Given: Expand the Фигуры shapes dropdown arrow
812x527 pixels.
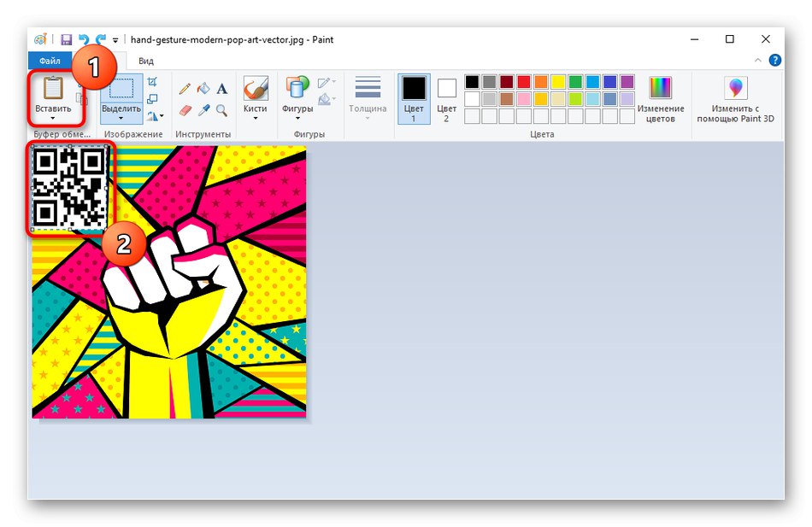Looking at the screenshot, I should [x=297, y=119].
